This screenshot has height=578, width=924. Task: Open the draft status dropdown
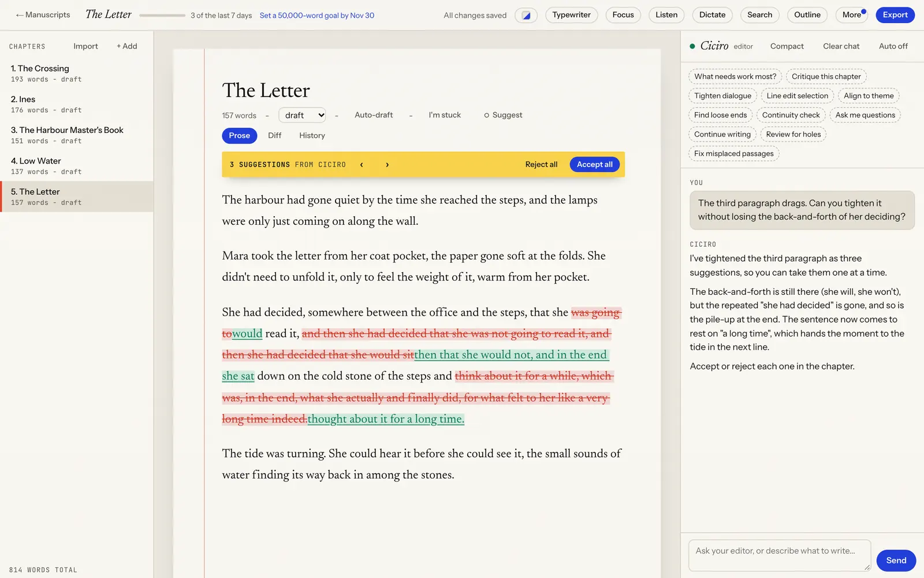302,115
